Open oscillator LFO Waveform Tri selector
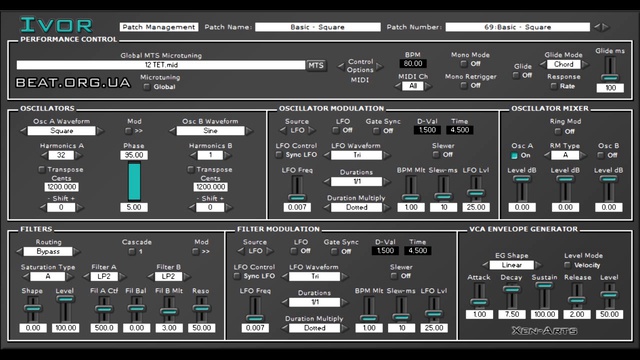 point(357,155)
